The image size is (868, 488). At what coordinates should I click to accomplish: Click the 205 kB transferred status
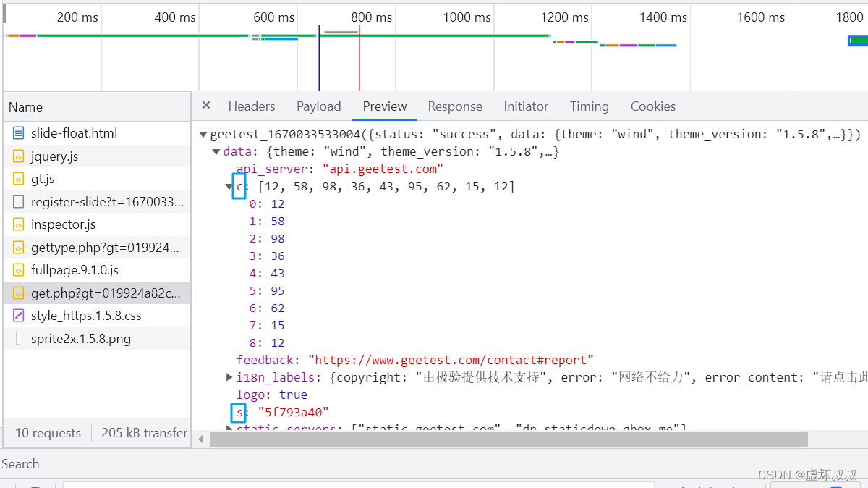point(145,433)
